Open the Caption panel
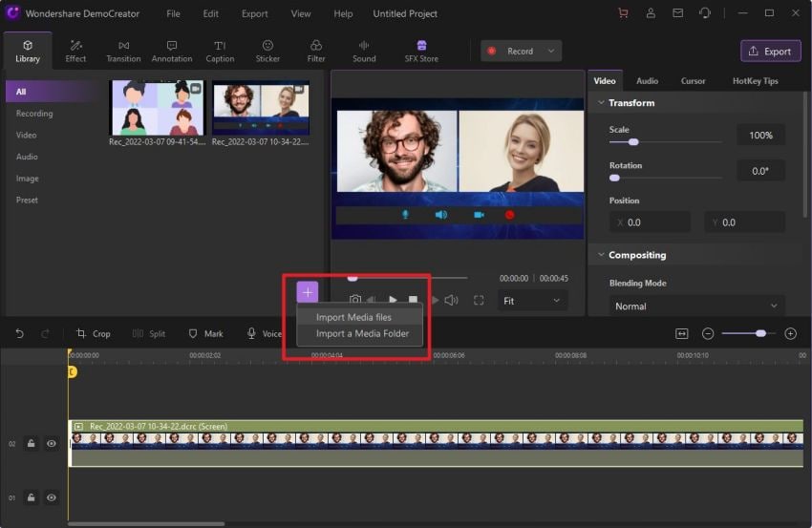The image size is (812, 528). 220,52
